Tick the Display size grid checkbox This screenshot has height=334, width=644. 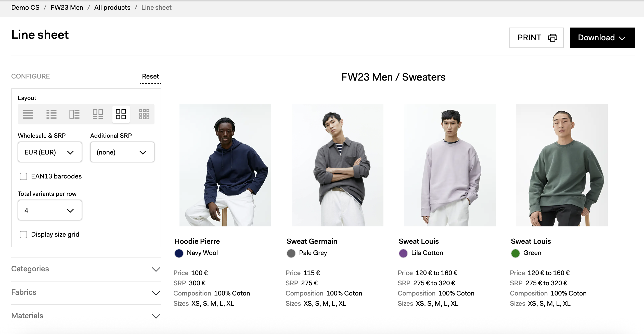[x=23, y=235]
